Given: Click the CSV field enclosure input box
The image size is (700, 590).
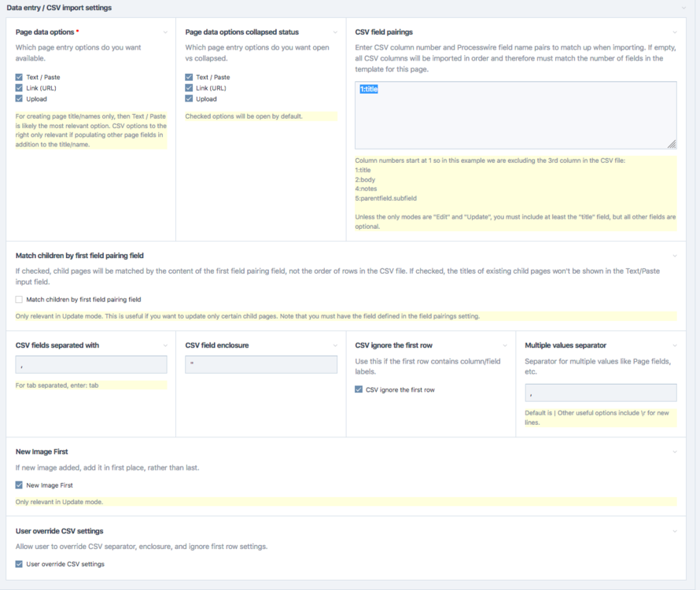Looking at the screenshot, I should point(261,364).
